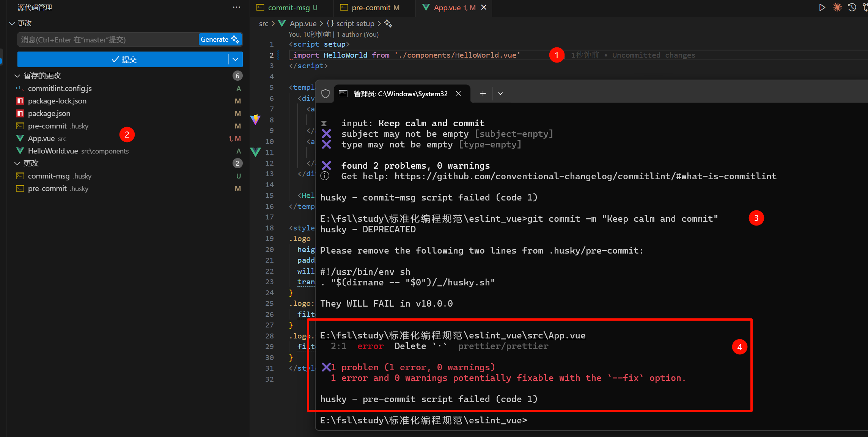Click Generate commit message button
The image size is (868, 437).
point(220,39)
